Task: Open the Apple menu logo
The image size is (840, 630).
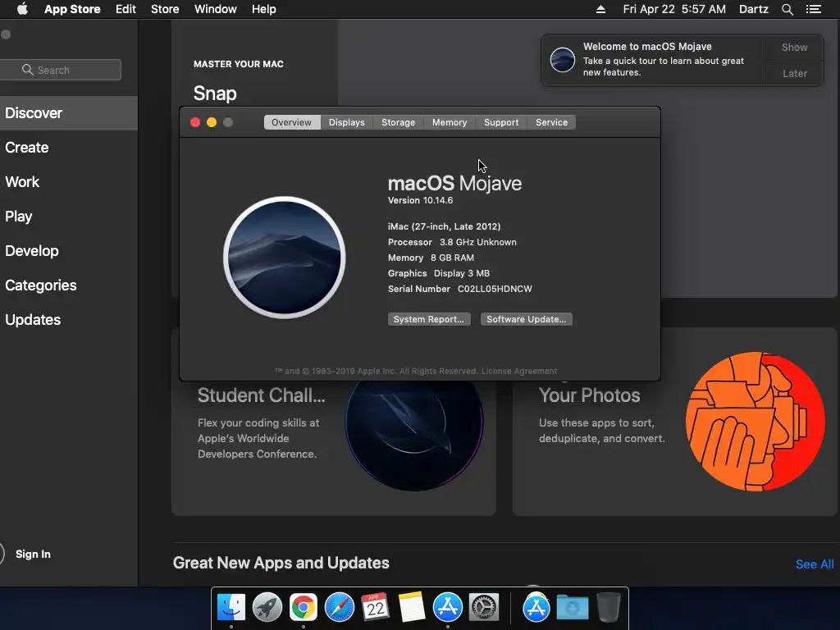Action: tap(22, 9)
